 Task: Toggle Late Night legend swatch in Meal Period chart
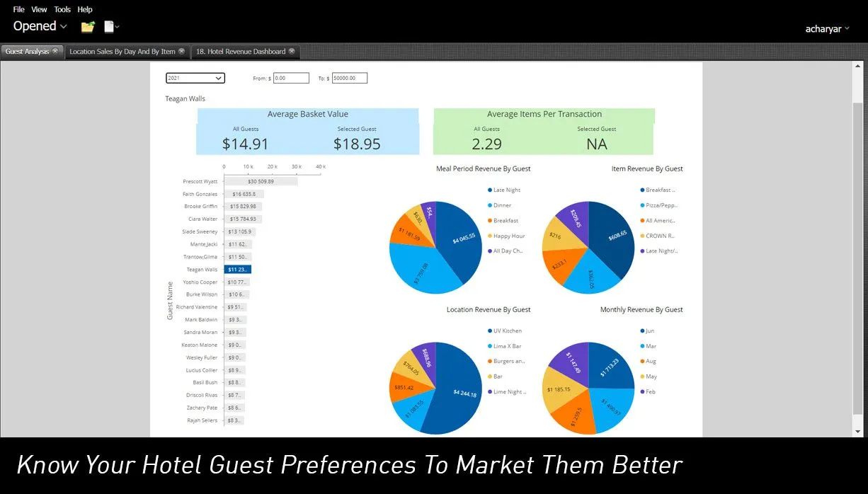[490, 190]
